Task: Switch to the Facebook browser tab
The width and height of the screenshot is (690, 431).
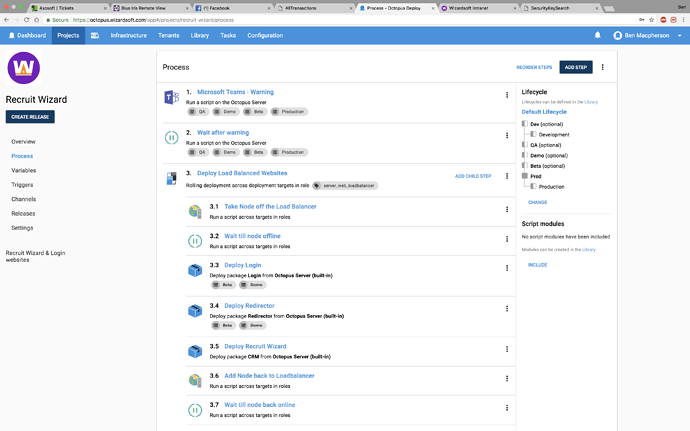Action: pyautogui.click(x=233, y=8)
